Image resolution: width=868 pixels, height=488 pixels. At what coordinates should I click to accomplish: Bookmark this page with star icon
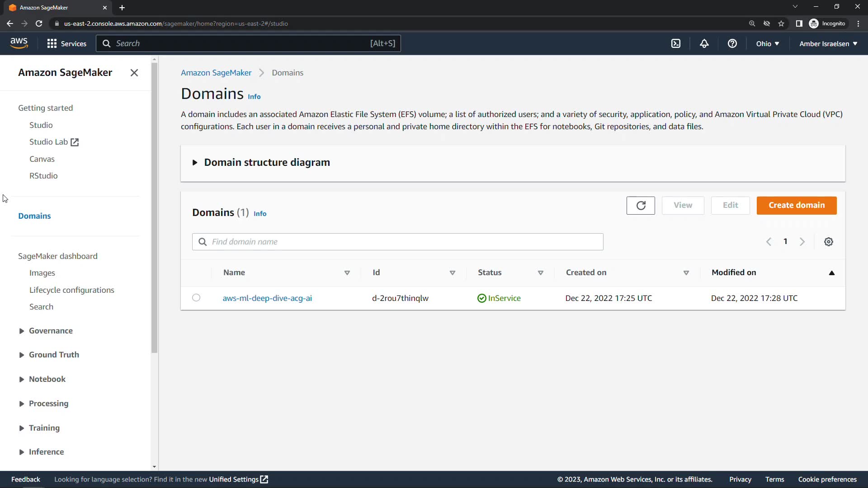[x=781, y=23]
